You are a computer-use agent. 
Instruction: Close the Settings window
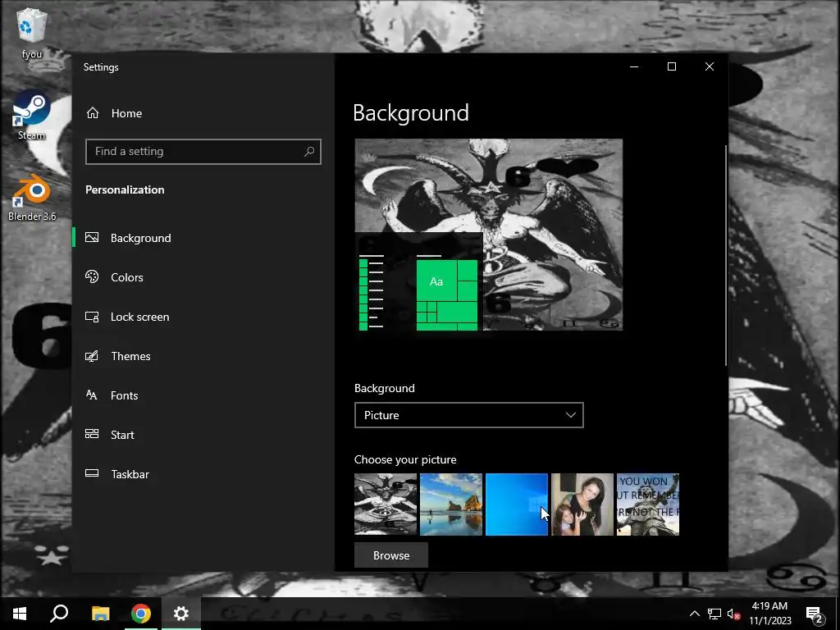click(710, 66)
